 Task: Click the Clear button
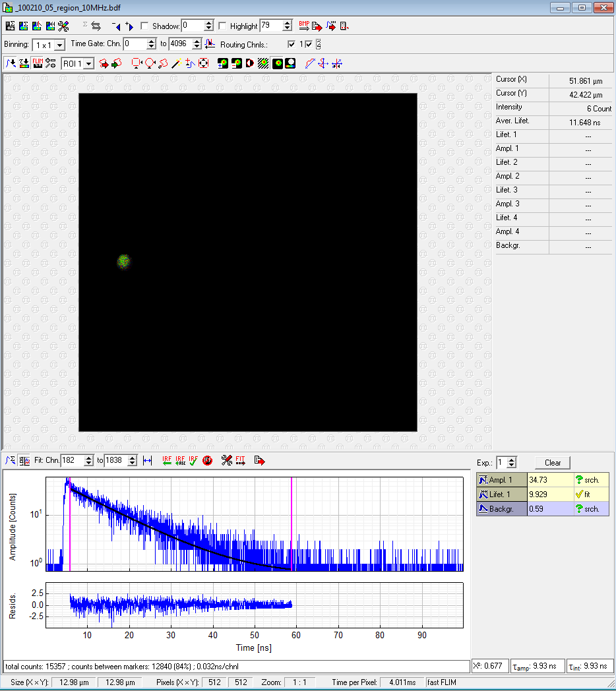tap(552, 463)
